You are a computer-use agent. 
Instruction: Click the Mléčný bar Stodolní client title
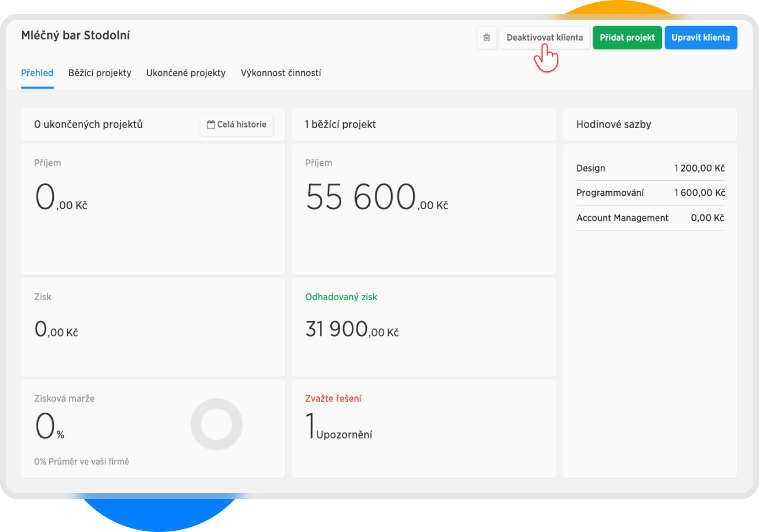(x=75, y=35)
